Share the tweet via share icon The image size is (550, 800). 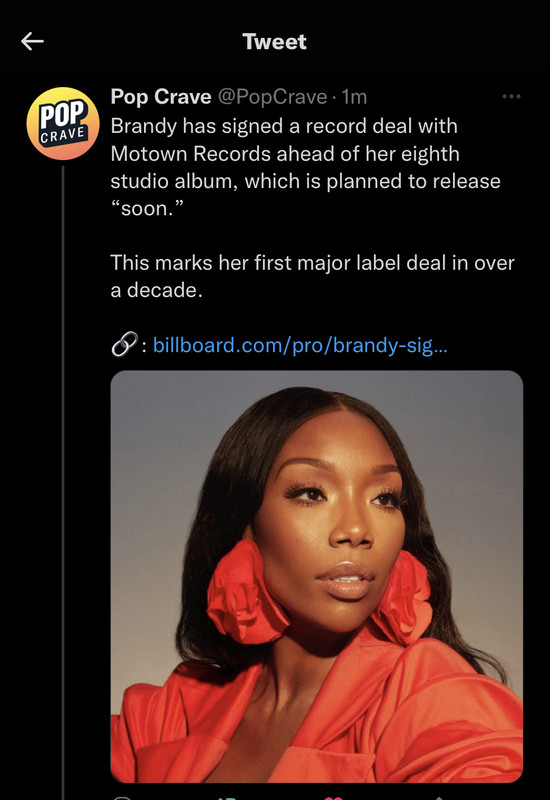coord(439,798)
